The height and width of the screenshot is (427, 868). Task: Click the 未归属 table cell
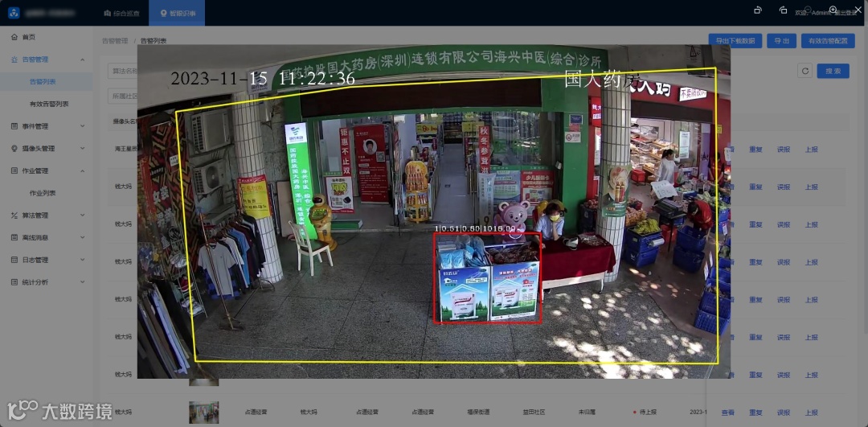click(588, 412)
